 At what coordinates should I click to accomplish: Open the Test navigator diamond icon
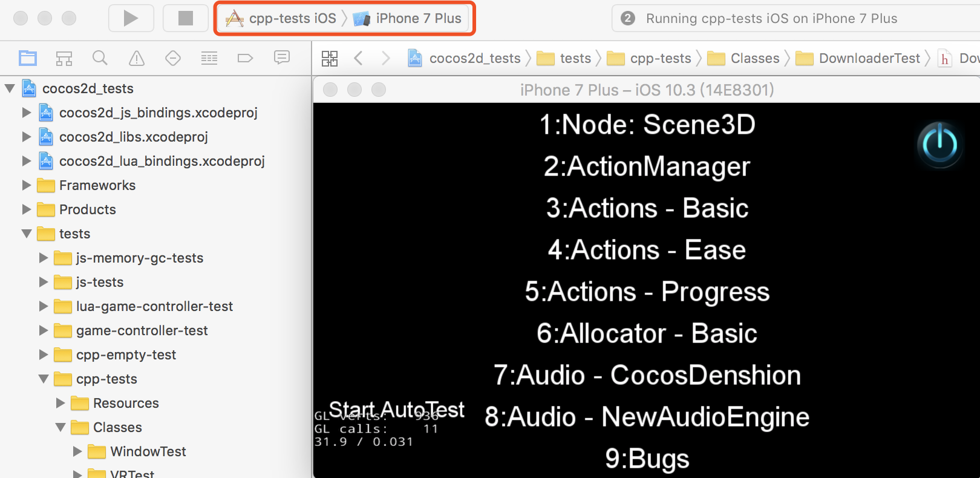point(173,58)
